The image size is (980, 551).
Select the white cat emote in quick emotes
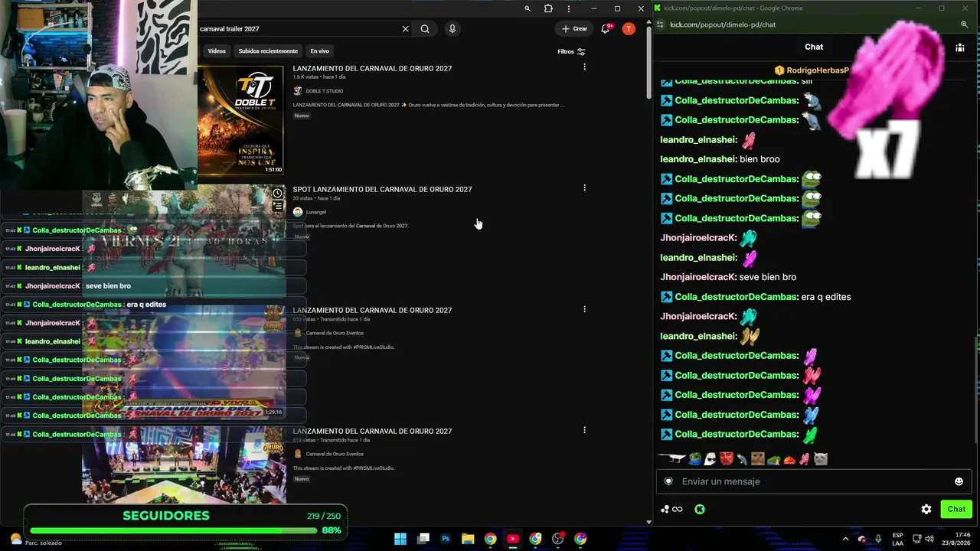[x=820, y=459]
